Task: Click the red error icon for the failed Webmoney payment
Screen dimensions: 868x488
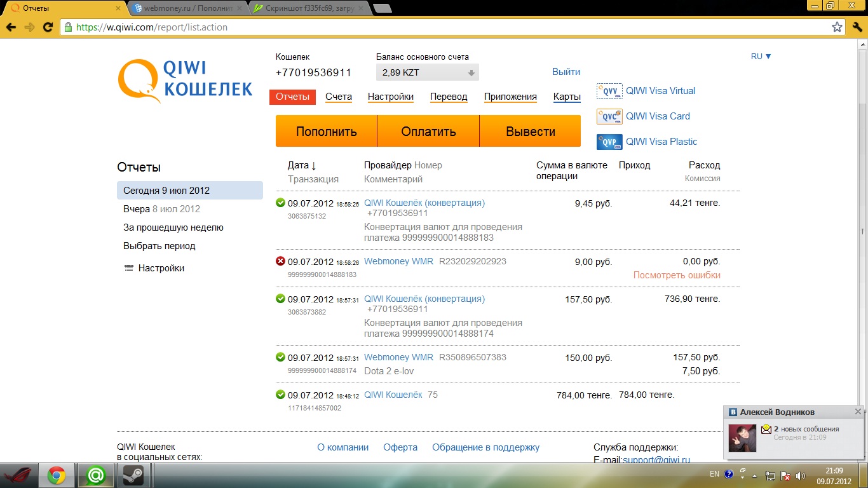Action: (x=280, y=261)
